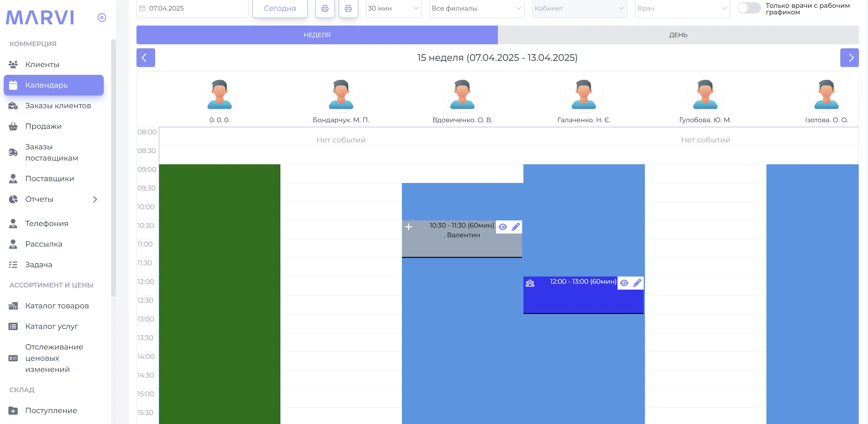Click the green schedule block of О. О. О.
Screen dimensions: 868x424
220,294
